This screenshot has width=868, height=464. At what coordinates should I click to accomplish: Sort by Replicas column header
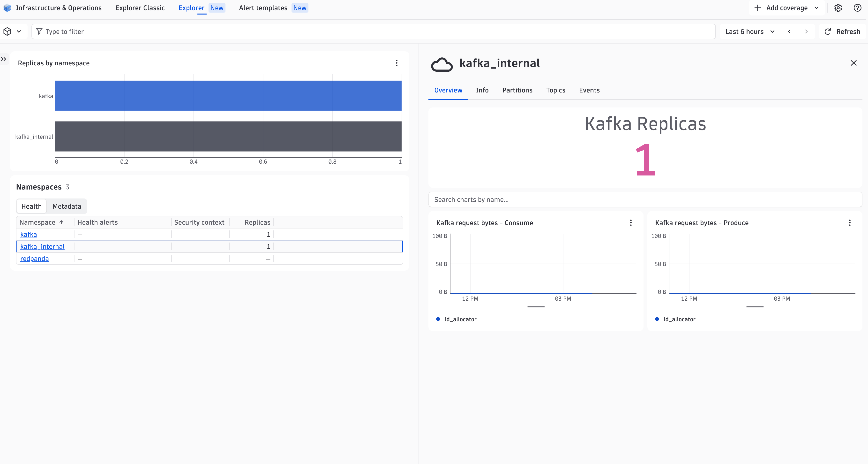pos(257,222)
